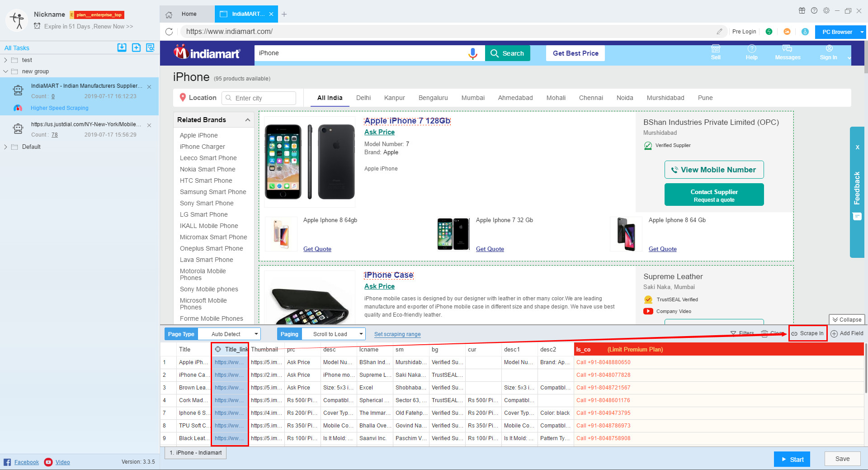Click Contact Supplier Request a quote button
The image size is (868, 470).
pyautogui.click(x=714, y=195)
